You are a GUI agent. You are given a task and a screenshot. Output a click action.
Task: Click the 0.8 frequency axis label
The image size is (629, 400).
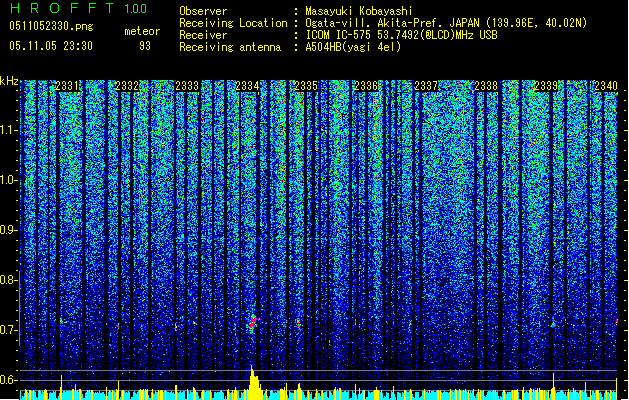point(7,280)
